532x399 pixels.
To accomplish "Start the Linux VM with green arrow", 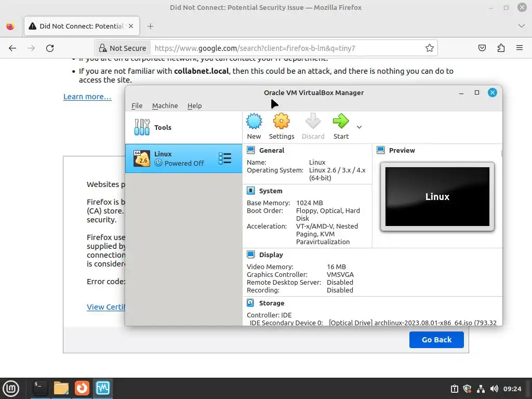I will [341, 121].
